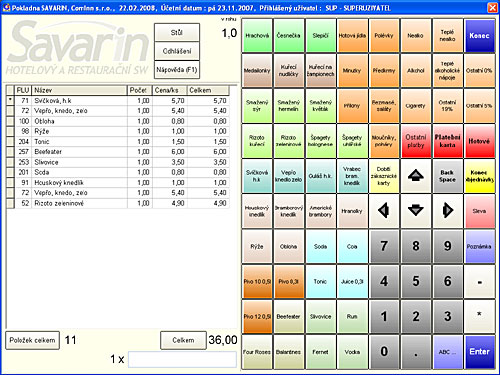
Task: Pay with red Hotově button
Action: [x=479, y=141]
